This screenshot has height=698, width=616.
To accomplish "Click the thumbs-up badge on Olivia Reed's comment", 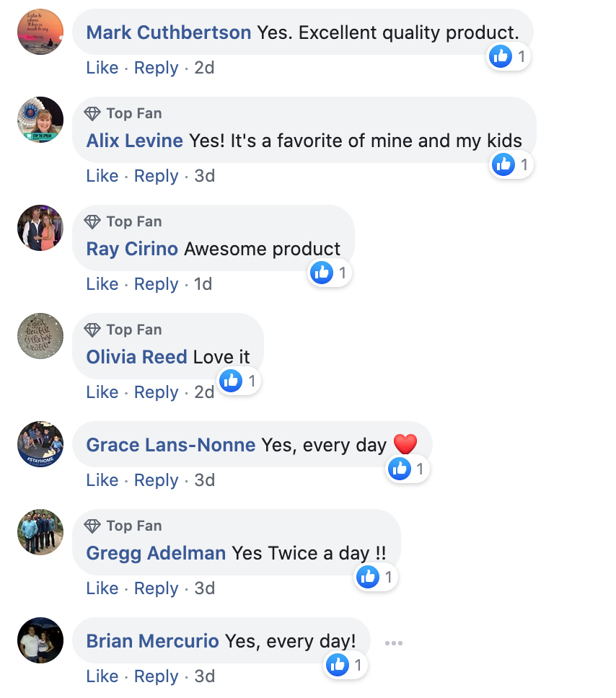I will [x=231, y=381].
